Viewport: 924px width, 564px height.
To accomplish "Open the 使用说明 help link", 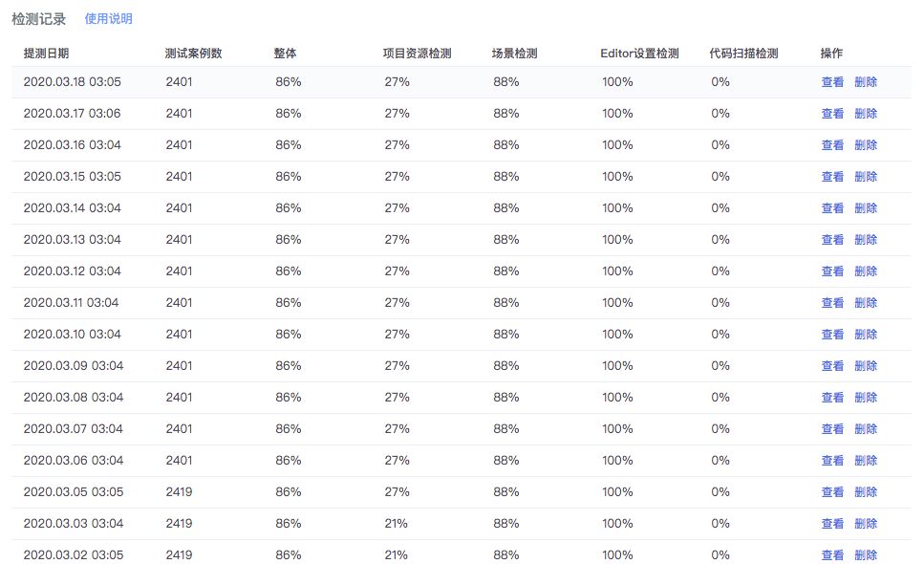I will click(108, 19).
